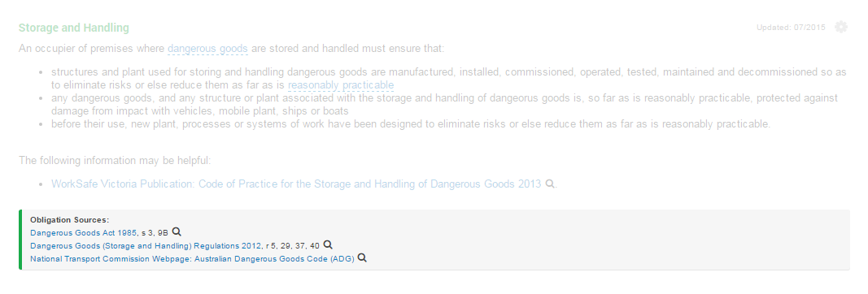
Task: Click 'The following information may be helpful' text
Action: pos(115,161)
